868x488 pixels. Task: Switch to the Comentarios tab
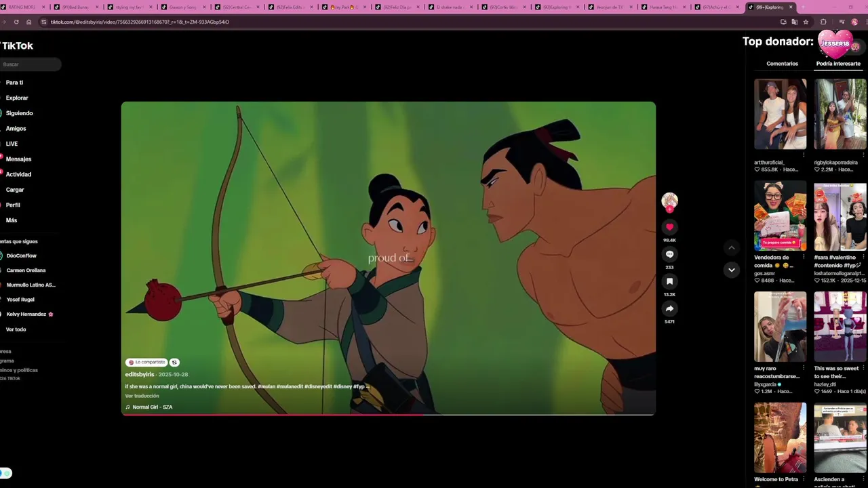[x=782, y=64]
